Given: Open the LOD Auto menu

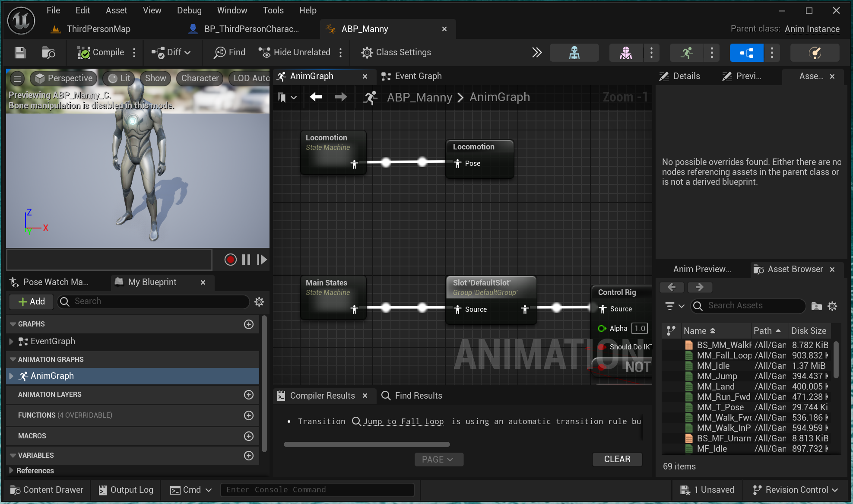Looking at the screenshot, I should point(250,79).
